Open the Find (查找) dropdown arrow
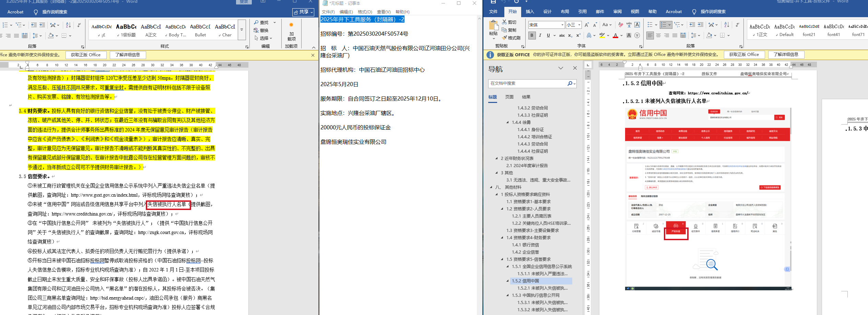 pos(274,23)
